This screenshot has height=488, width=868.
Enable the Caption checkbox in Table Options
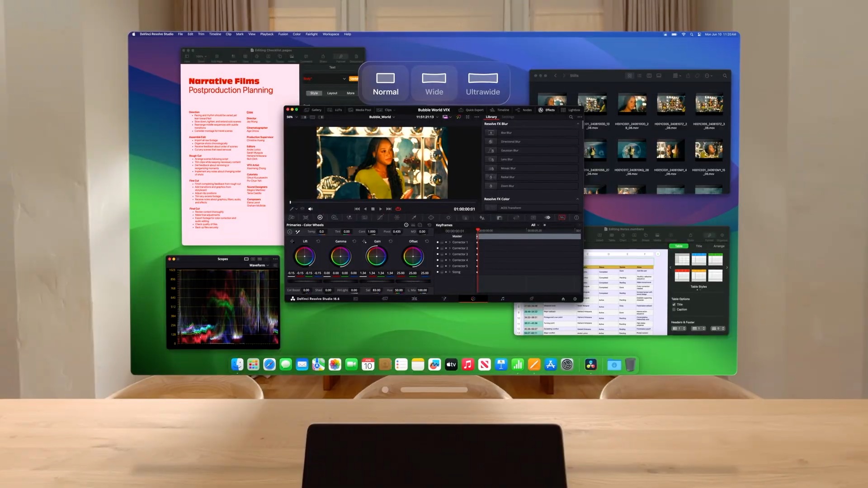coord(674,310)
